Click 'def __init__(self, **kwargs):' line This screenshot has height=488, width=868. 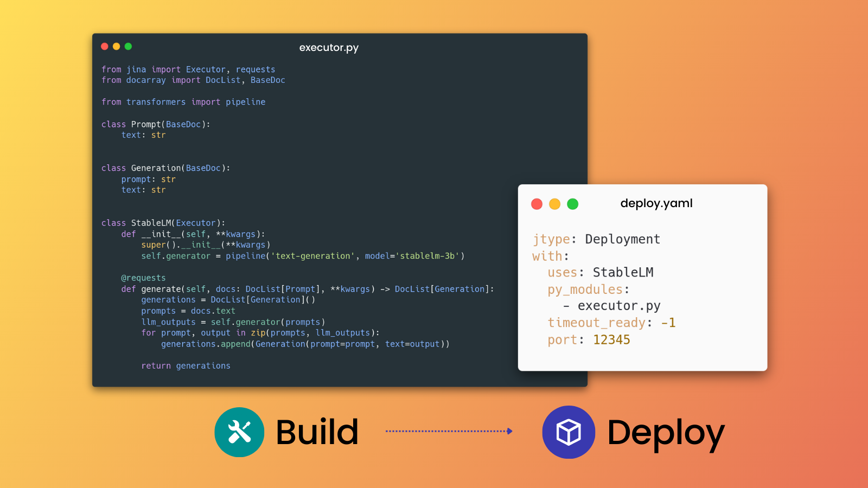[193, 234]
